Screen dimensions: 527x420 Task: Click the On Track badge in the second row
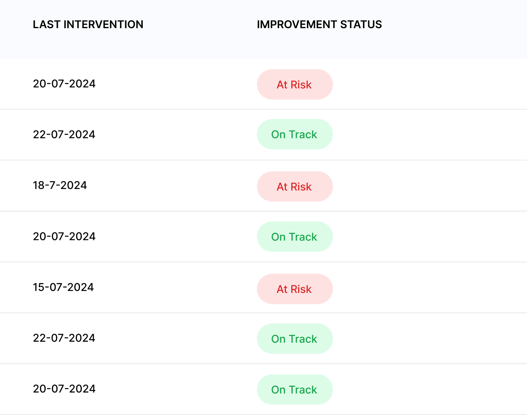point(295,134)
